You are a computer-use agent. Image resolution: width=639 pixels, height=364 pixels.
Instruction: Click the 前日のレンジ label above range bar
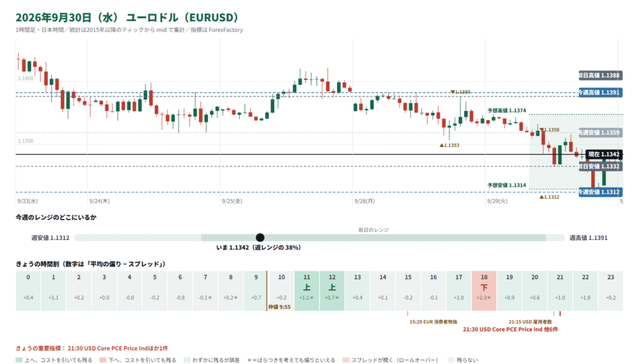374,230
